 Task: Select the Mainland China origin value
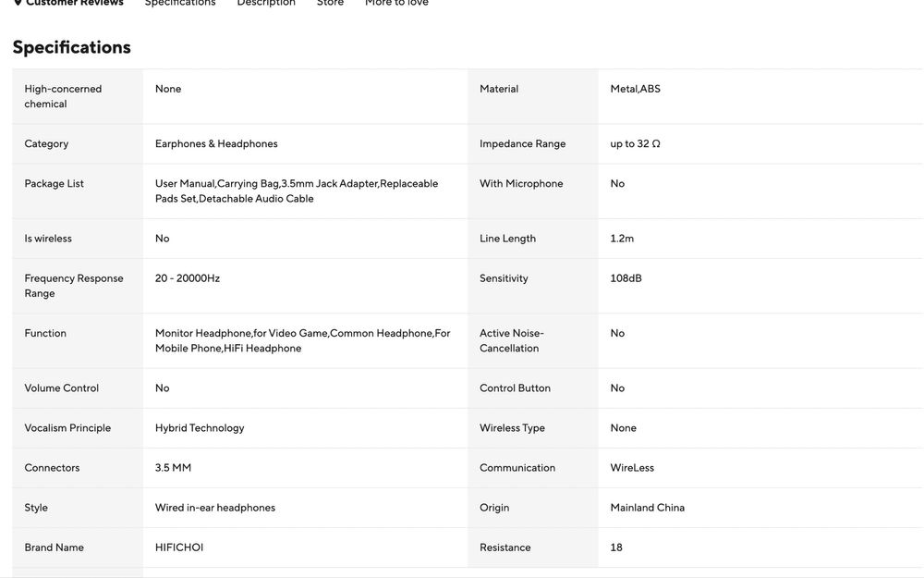pos(647,508)
